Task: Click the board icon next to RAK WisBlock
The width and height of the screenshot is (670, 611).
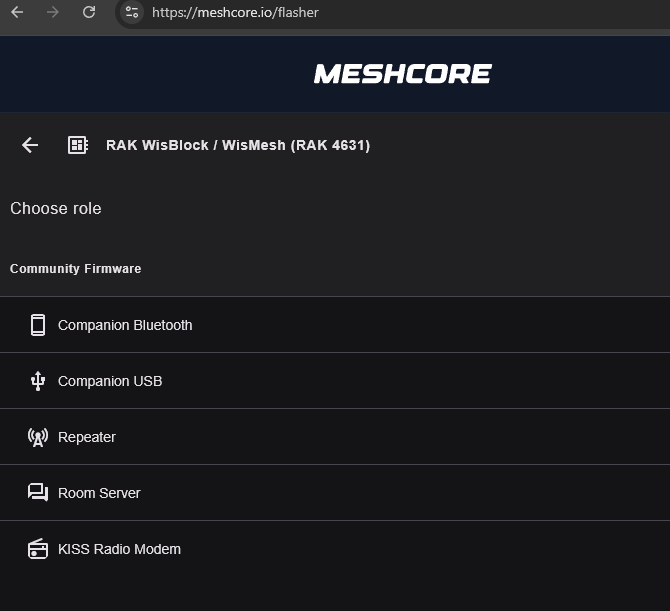Action: tap(78, 145)
